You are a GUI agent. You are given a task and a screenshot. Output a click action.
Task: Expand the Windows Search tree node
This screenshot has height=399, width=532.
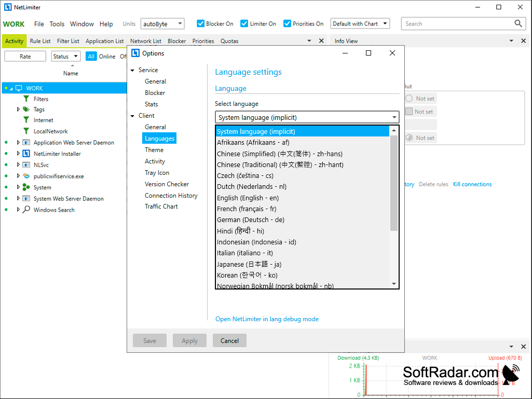pos(18,210)
